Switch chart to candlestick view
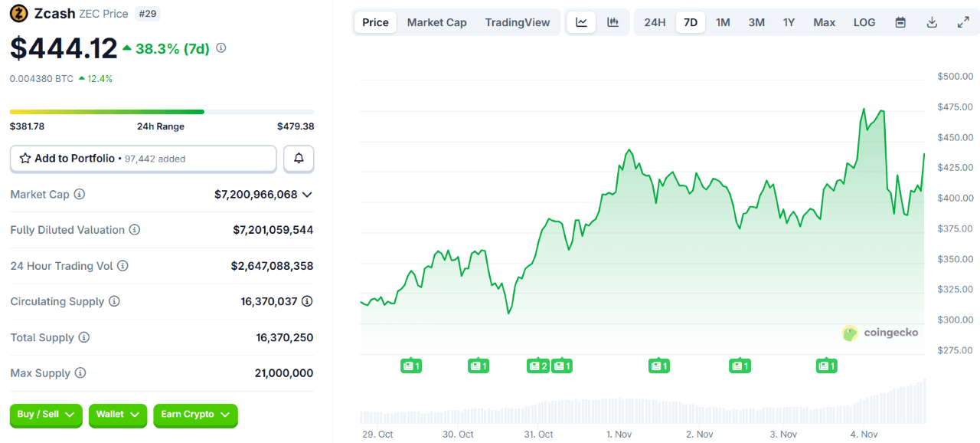 (612, 22)
